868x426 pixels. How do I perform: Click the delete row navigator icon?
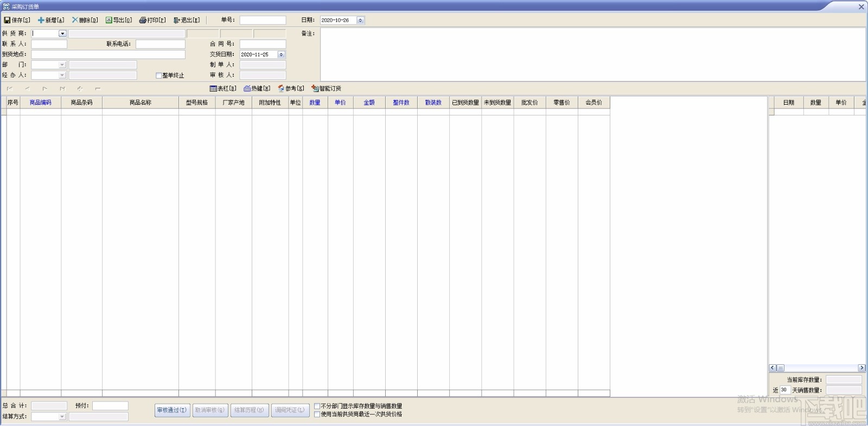click(x=98, y=88)
